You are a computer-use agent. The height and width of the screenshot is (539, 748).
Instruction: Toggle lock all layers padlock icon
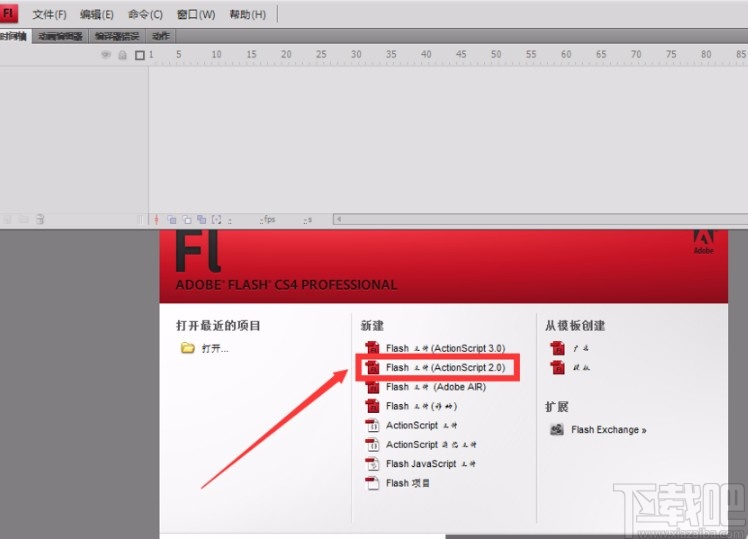click(x=123, y=55)
